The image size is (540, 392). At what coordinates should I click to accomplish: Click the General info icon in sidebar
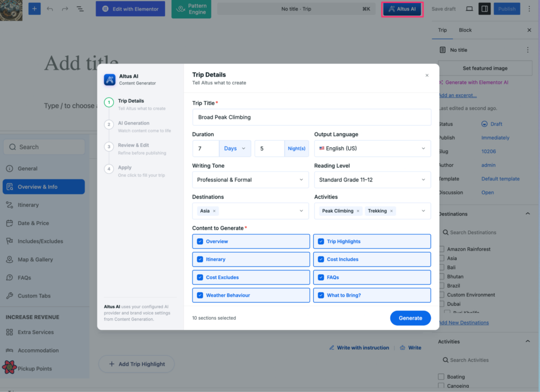9,168
